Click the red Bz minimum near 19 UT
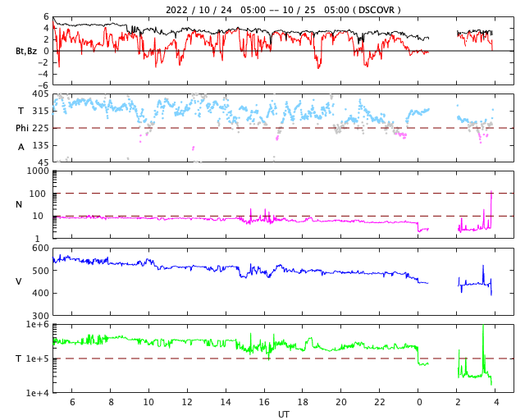 click(318, 66)
